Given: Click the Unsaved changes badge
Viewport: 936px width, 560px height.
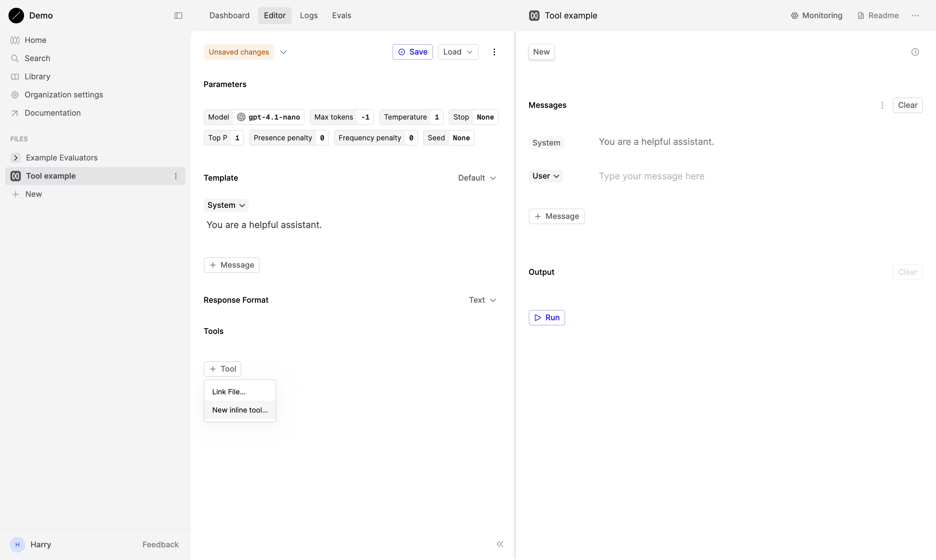Looking at the screenshot, I should [x=239, y=52].
